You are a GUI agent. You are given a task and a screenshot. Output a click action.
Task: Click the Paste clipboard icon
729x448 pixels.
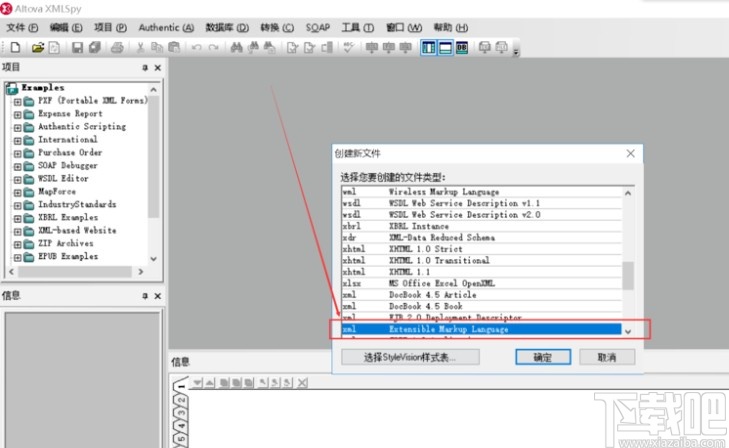[x=174, y=47]
